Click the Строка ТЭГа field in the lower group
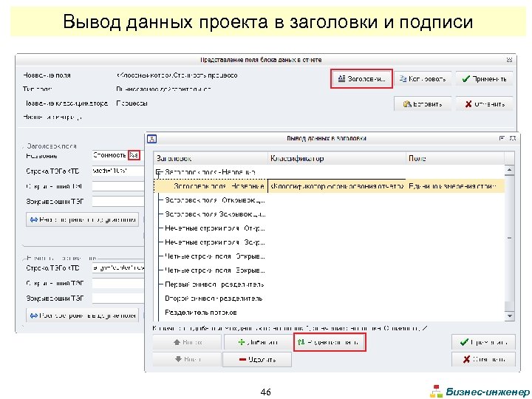Screen dimensions: 532x399 [x=117, y=267]
